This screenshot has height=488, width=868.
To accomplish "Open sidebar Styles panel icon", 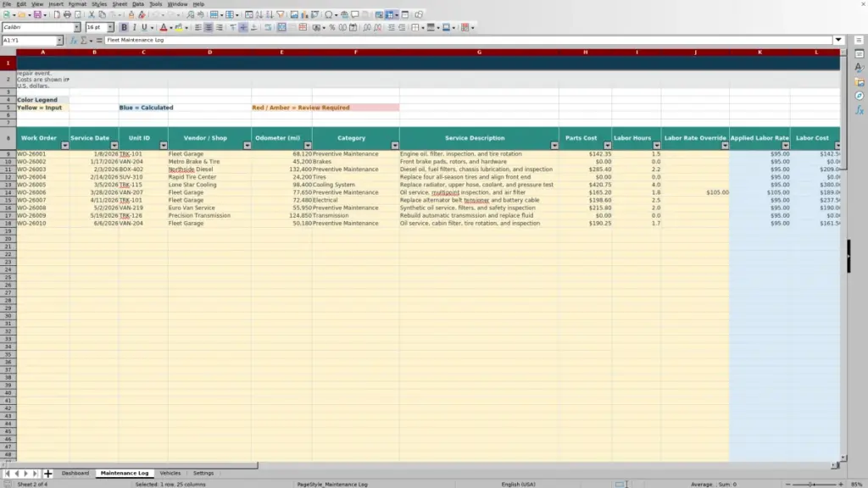I will 860,68.
